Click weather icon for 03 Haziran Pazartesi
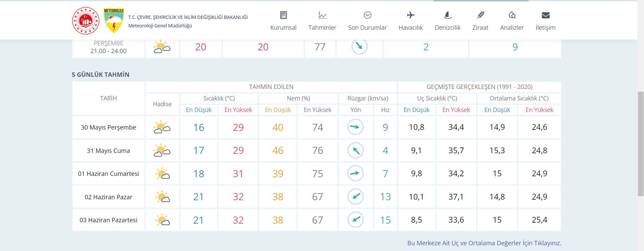 [x=162, y=220]
